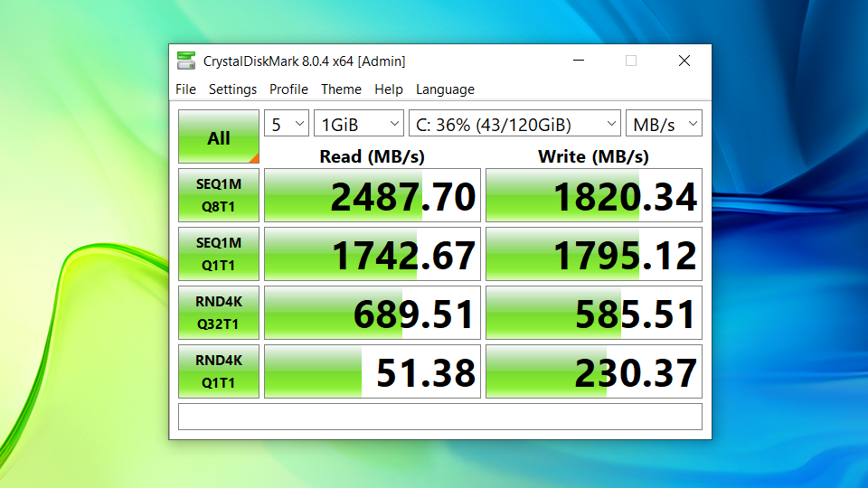868x488 pixels.
Task: Click the Write (MB/s) column header
Action: [593, 156]
